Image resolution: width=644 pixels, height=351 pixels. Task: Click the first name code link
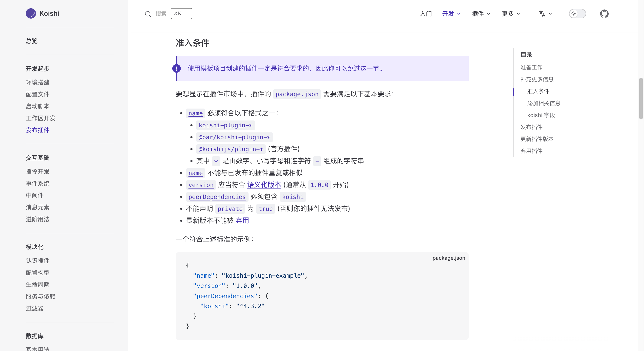(x=195, y=113)
